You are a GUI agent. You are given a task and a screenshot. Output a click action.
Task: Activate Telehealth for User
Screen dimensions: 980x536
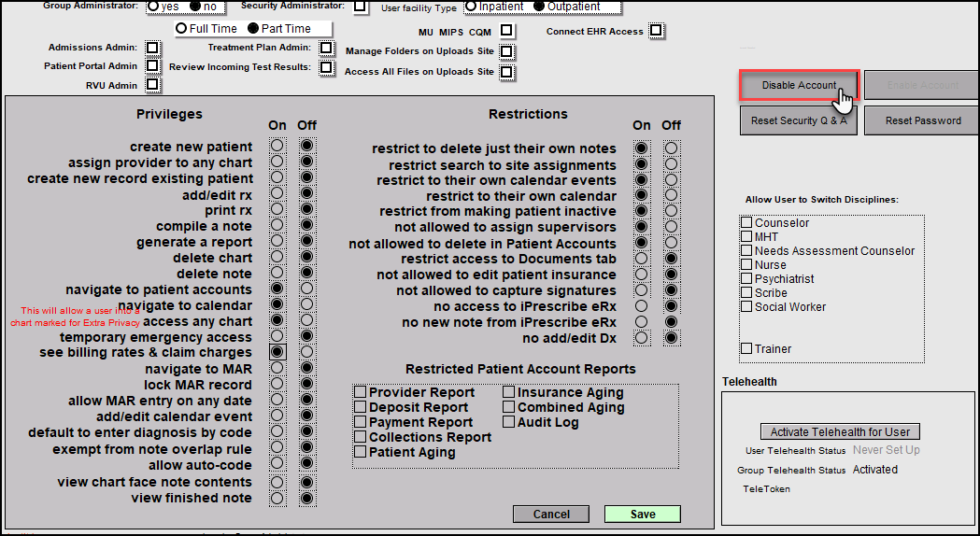tap(840, 431)
